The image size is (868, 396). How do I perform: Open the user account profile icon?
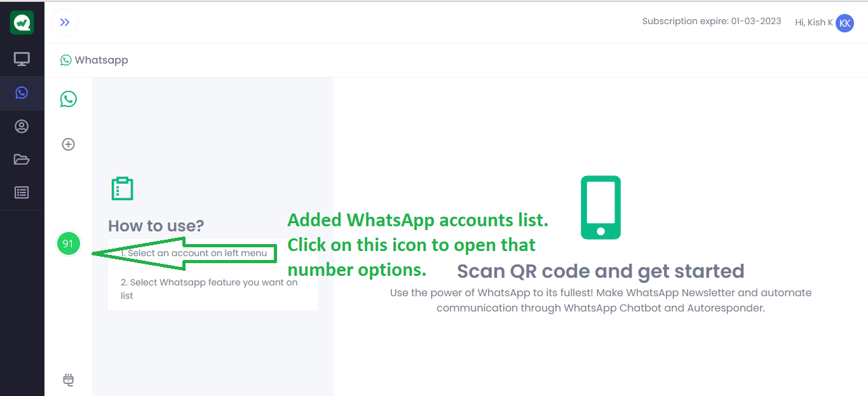click(x=22, y=126)
